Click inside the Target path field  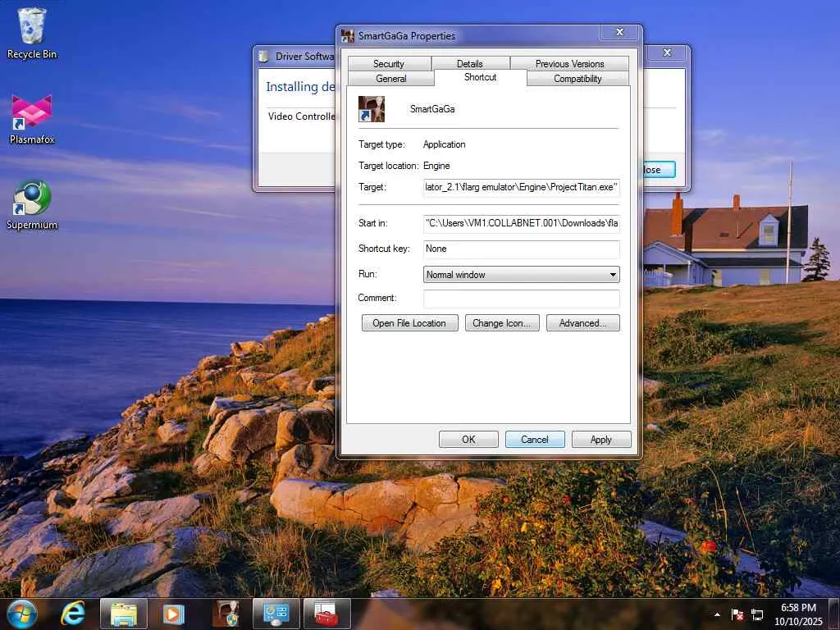point(521,187)
